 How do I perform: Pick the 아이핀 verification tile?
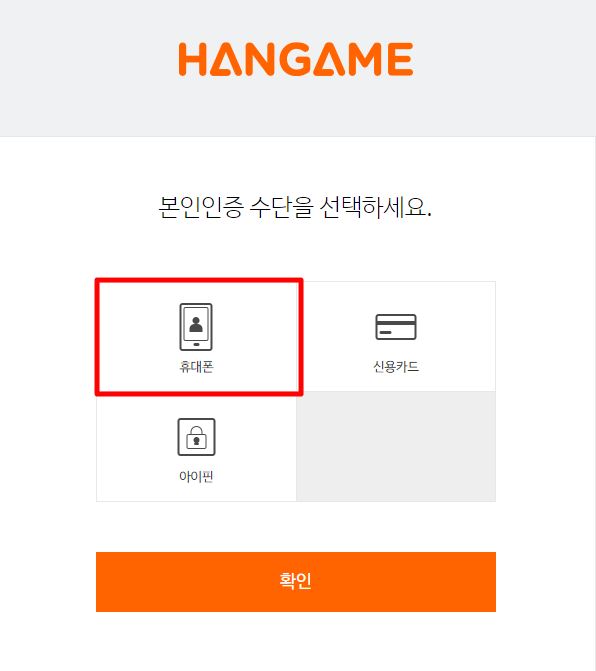pyautogui.click(x=196, y=446)
